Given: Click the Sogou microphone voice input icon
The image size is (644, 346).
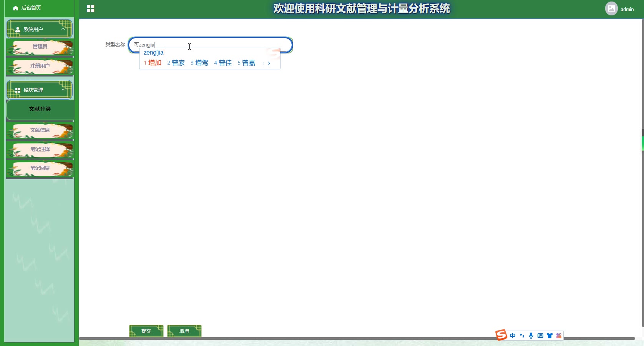Looking at the screenshot, I should click(531, 336).
